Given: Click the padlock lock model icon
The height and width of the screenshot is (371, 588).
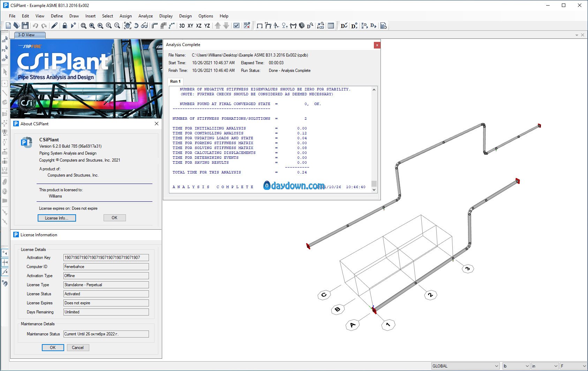Looking at the screenshot, I should (65, 25).
